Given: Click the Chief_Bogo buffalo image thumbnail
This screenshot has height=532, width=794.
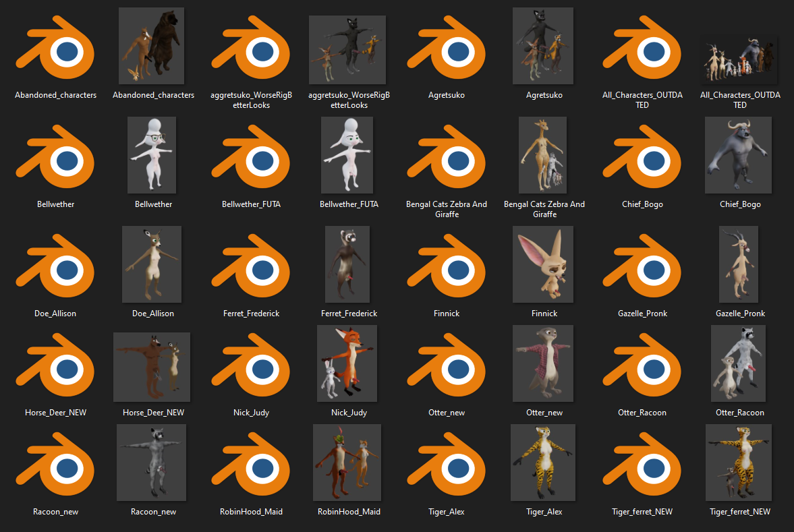Looking at the screenshot, I should pyautogui.click(x=738, y=155).
